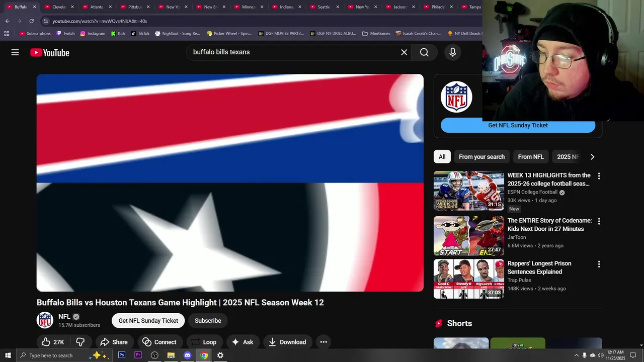Open options for the WEEK 13 HIGHLIGHTS video

[x=599, y=176]
